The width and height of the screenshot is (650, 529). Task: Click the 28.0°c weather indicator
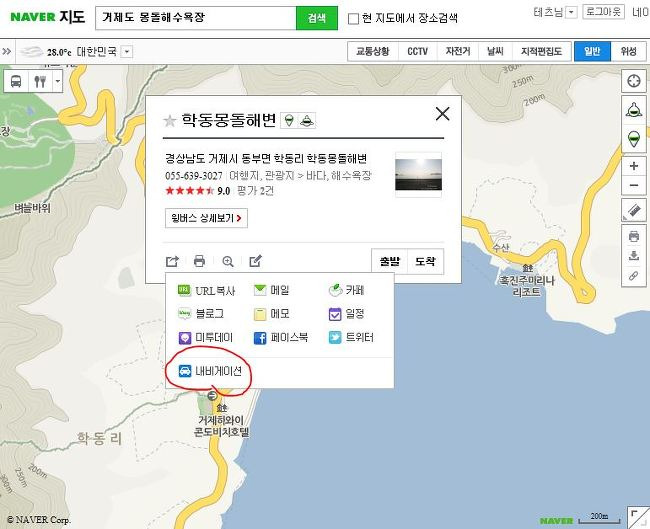[46, 52]
